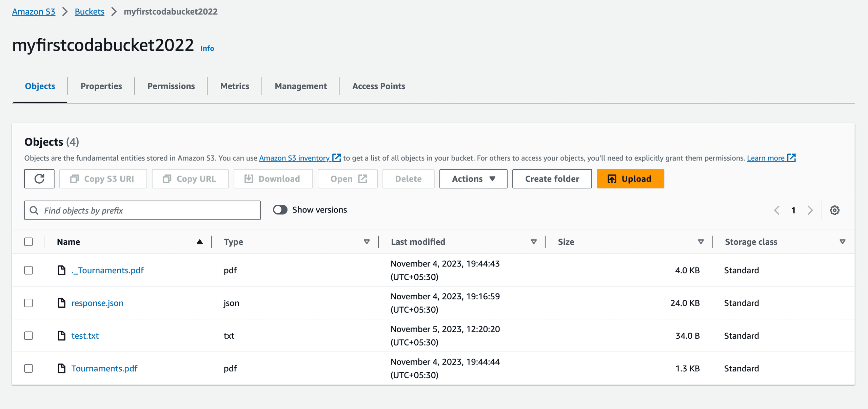
Task: Toggle the select-all objects checkbox
Action: click(28, 242)
